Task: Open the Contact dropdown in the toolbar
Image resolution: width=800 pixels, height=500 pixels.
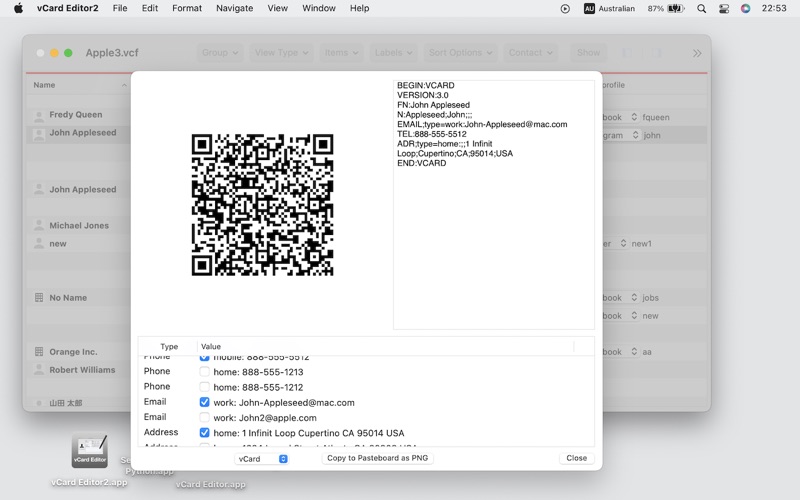Action: 530,53
